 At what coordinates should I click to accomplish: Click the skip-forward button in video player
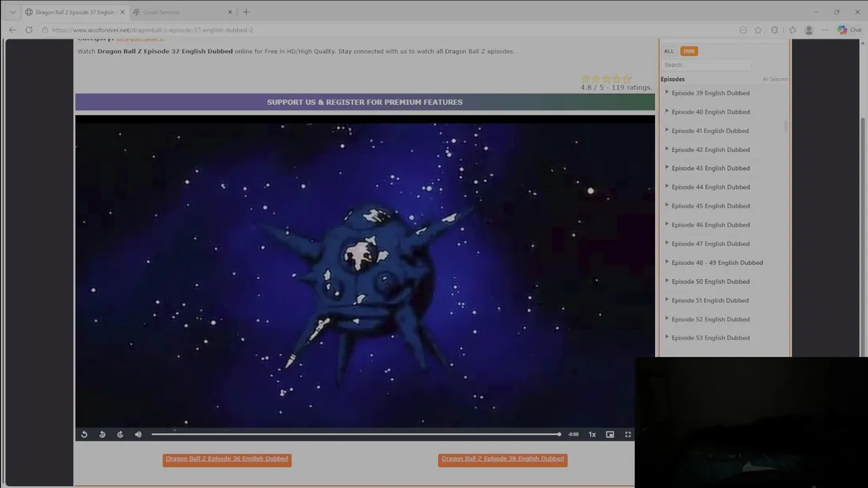[120, 434]
